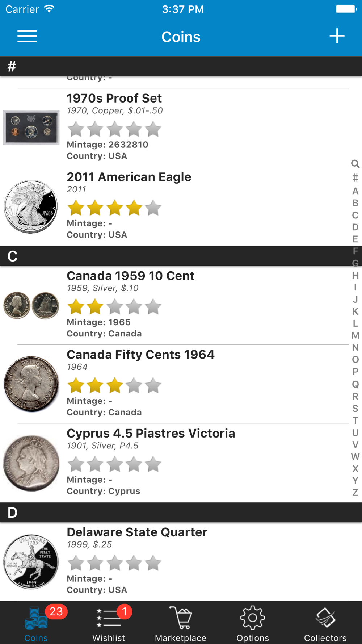This screenshot has height=644, width=362.
Task: Open Canada Fifty Cents 1964 entry
Action: pos(140,355)
